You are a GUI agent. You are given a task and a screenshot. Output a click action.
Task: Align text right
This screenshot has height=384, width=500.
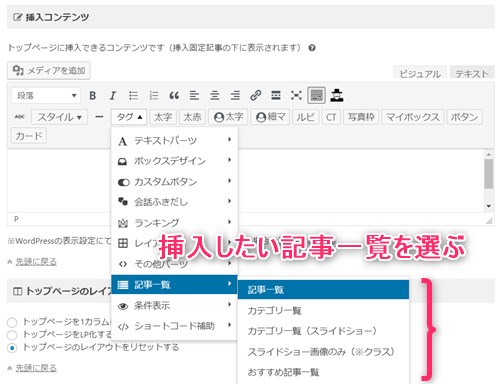tap(235, 96)
